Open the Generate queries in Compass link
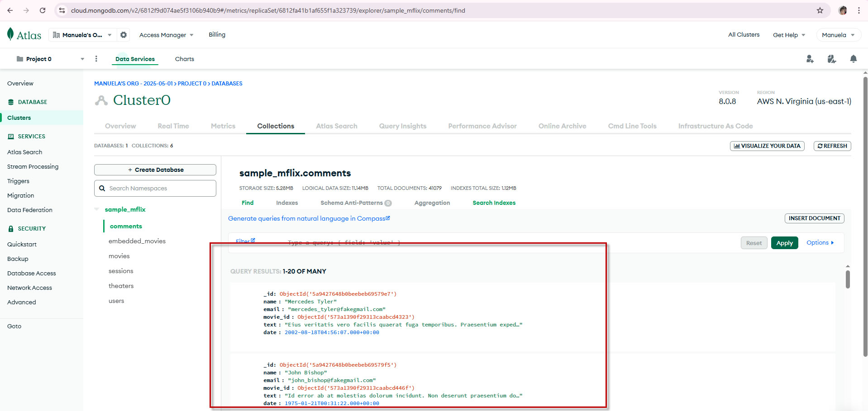The width and height of the screenshot is (868, 411). (x=309, y=218)
